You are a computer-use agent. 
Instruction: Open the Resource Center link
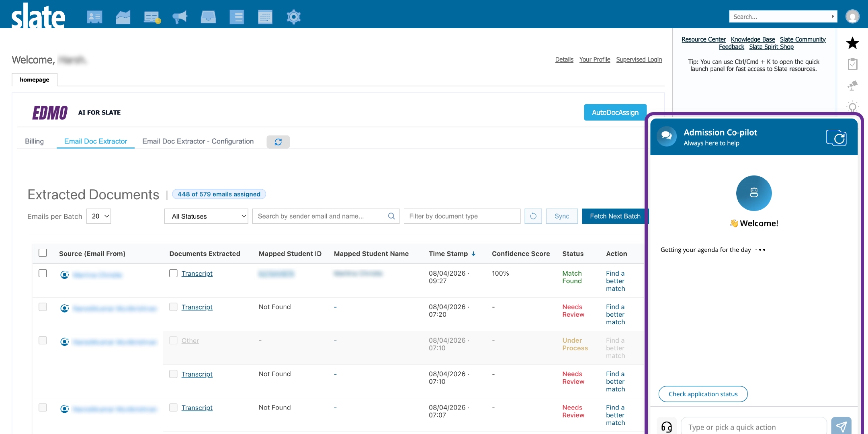pos(704,39)
